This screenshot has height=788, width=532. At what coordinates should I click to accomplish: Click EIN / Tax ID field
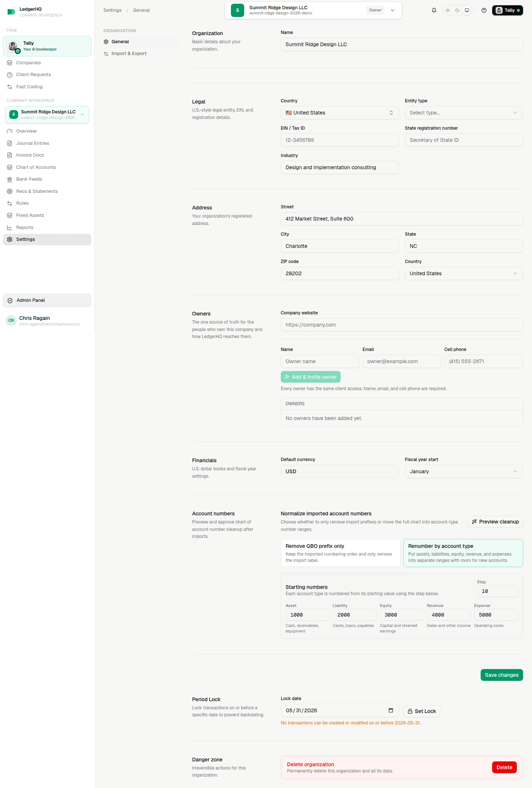click(340, 140)
